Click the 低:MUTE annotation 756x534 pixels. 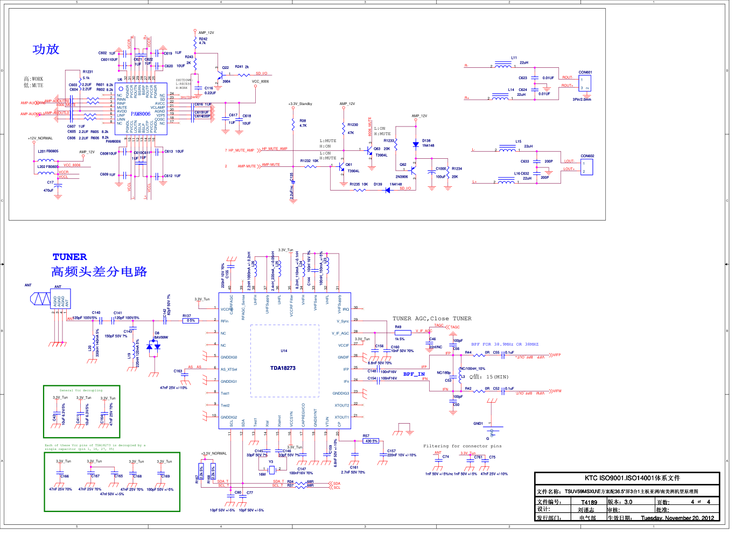(33, 85)
